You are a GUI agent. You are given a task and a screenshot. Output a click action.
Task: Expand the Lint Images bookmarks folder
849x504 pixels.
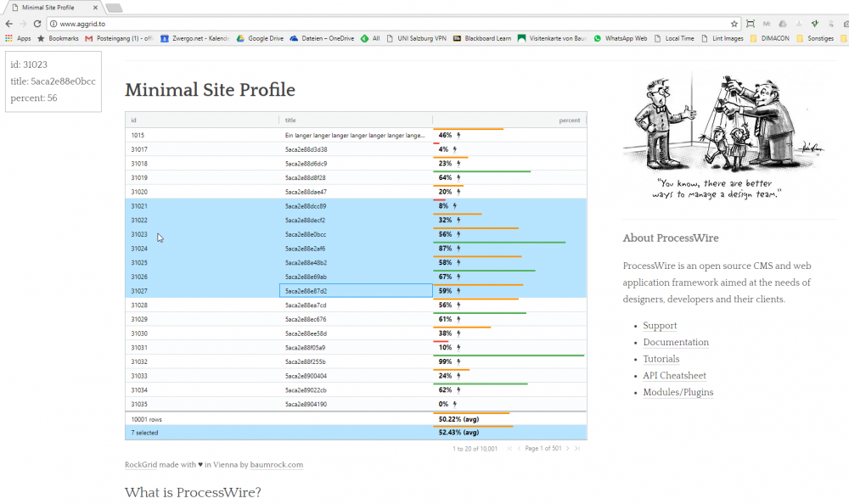pos(723,38)
